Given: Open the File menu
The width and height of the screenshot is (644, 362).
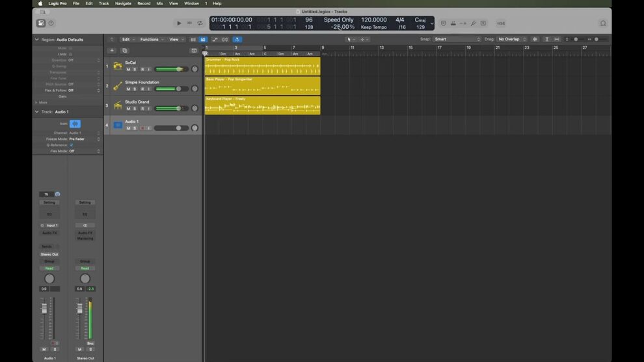Looking at the screenshot, I should [x=76, y=3].
